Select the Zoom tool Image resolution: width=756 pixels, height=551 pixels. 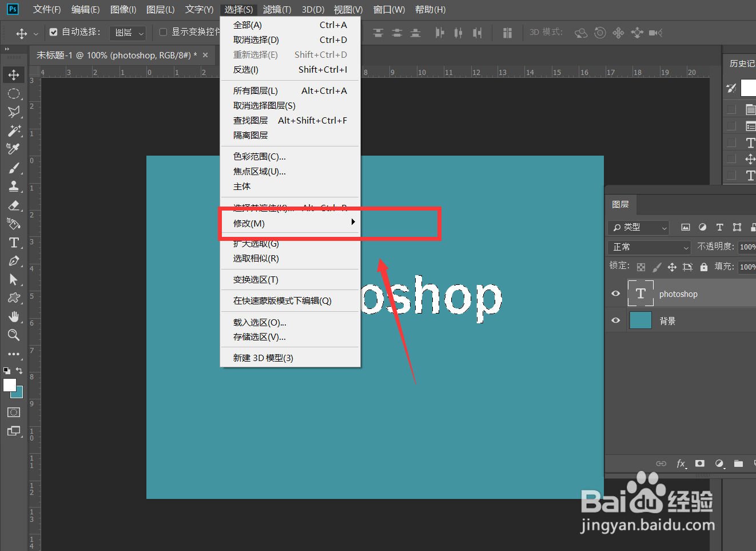coord(14,335)
